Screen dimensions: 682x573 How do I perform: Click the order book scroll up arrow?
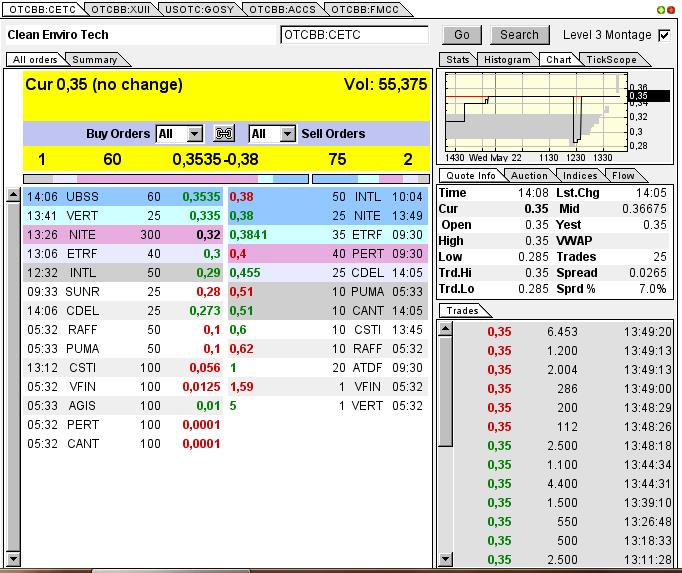pos(13,194)
